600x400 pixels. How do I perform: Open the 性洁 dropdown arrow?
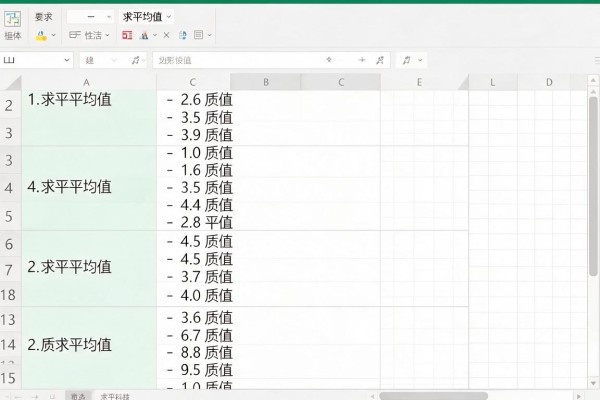coord(108,35)
